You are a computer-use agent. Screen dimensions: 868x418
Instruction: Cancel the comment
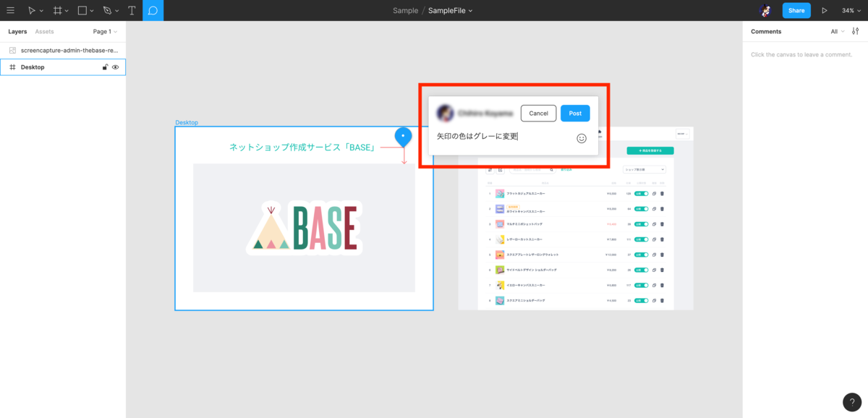(538, 113)
